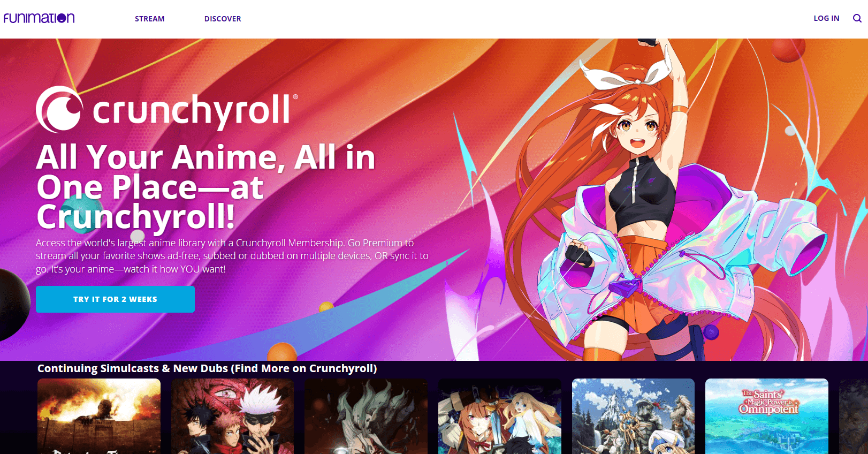
Task: Open the Attack on Titan thumbnail with burning wall
Action: [x=99, y=417]
